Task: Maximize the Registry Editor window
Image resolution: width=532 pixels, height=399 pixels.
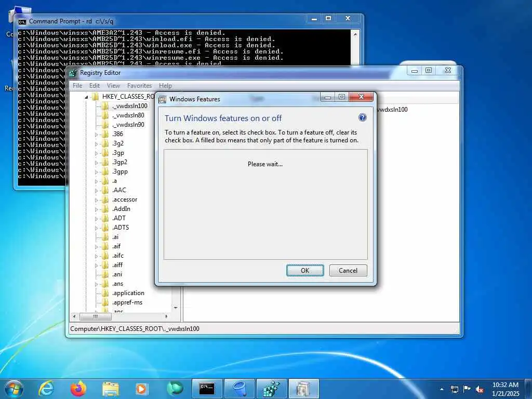Action: pyautogui.click(x=429, y=70)
